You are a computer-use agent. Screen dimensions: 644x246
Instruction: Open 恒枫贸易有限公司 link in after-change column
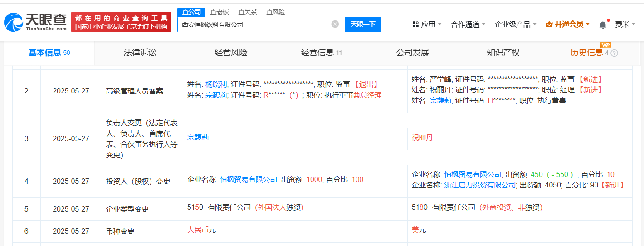point(473,174)
